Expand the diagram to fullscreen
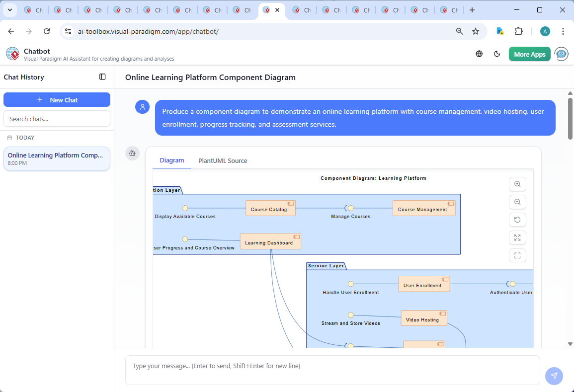 point(517,237)
